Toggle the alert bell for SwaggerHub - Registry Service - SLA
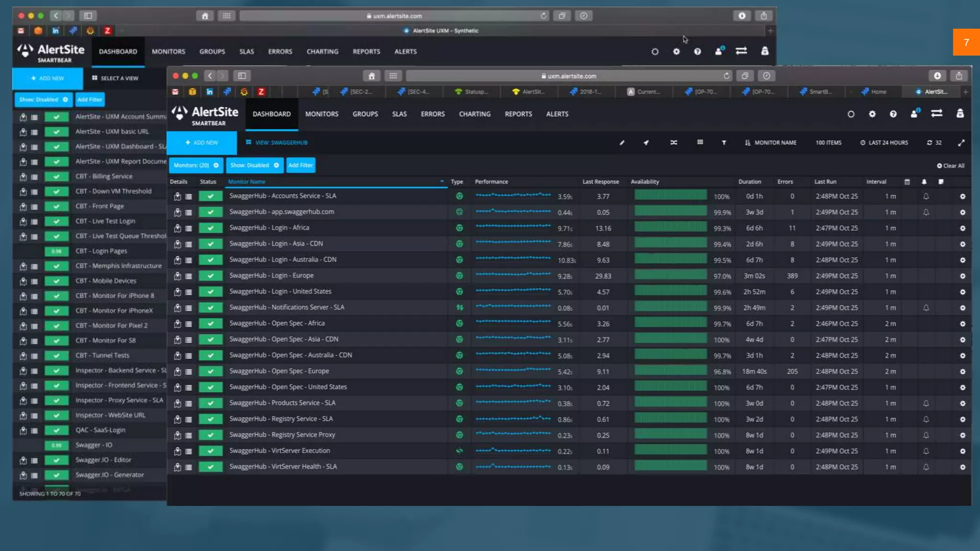The width and height of the screenshot is (980, 551). 926,419
